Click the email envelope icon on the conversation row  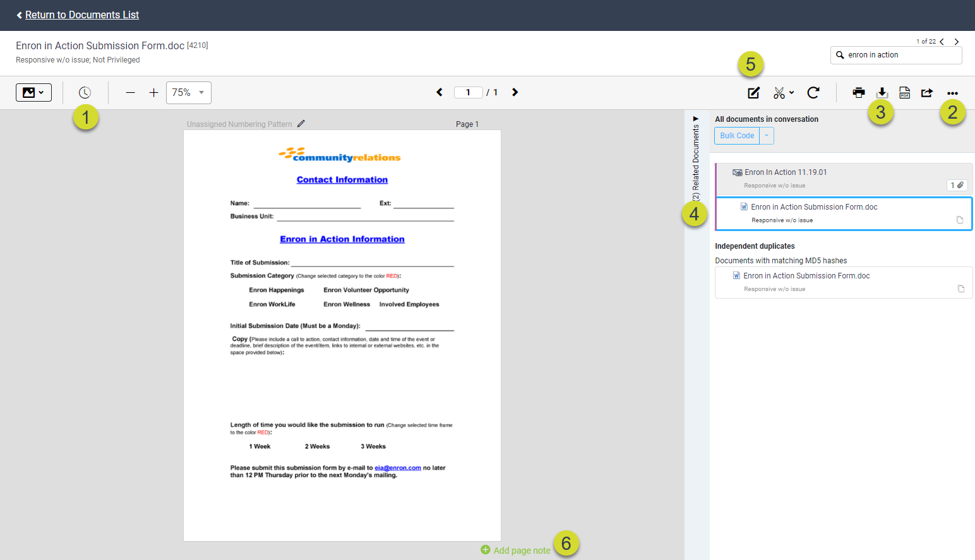coord(737,172)
